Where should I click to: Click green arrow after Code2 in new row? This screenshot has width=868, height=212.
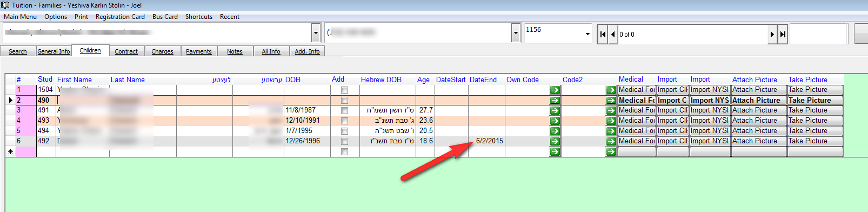point(611,151)
